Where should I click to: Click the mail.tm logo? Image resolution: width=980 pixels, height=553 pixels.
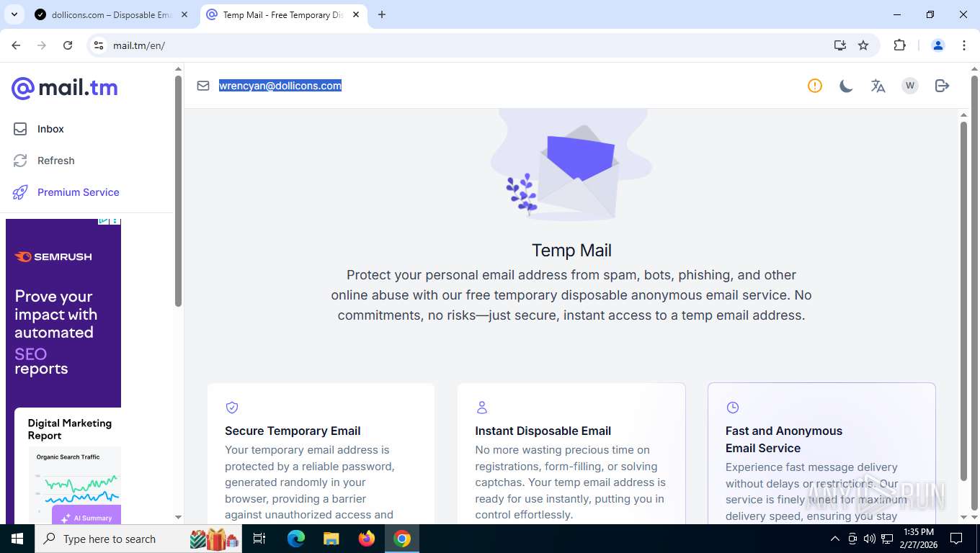(x=65, y=88)
